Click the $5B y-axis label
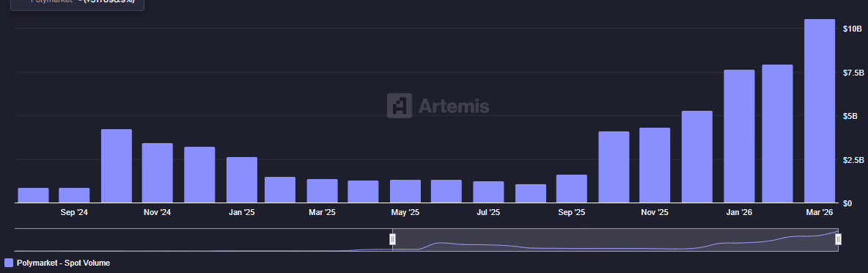The image size is (868, 273). [850, 116]
